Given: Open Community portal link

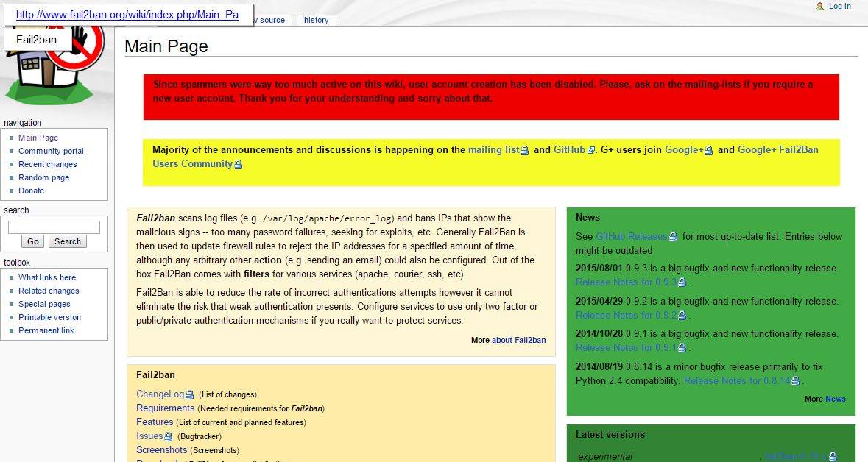Looking at the screenshot, I should tap(51, 151).
